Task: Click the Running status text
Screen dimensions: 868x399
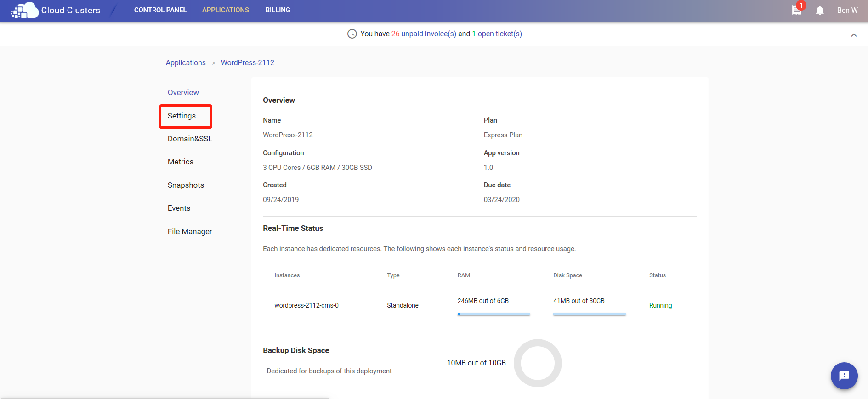Action: tap(660, 305)
